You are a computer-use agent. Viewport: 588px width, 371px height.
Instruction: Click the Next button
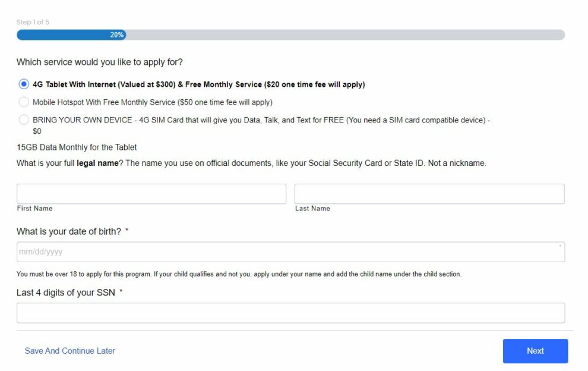(535, 351)
